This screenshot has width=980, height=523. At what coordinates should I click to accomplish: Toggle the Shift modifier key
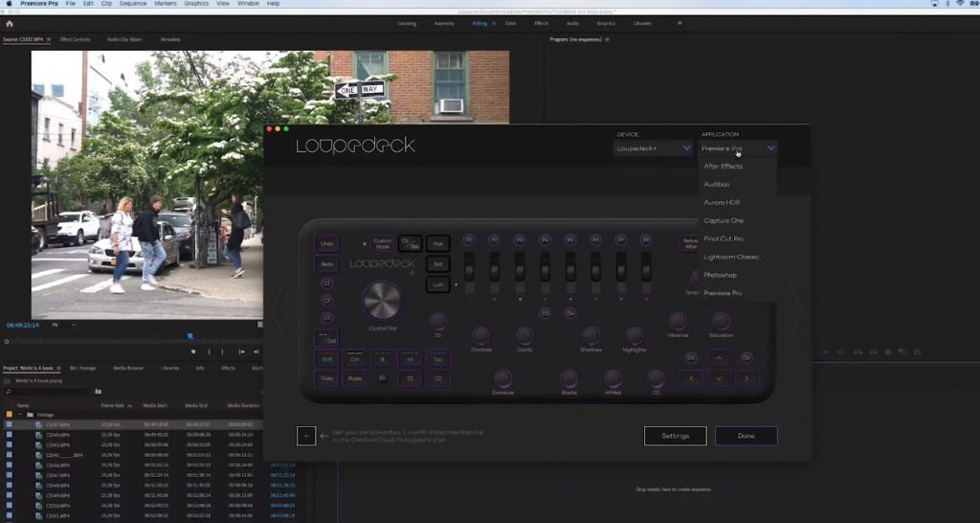327,359
